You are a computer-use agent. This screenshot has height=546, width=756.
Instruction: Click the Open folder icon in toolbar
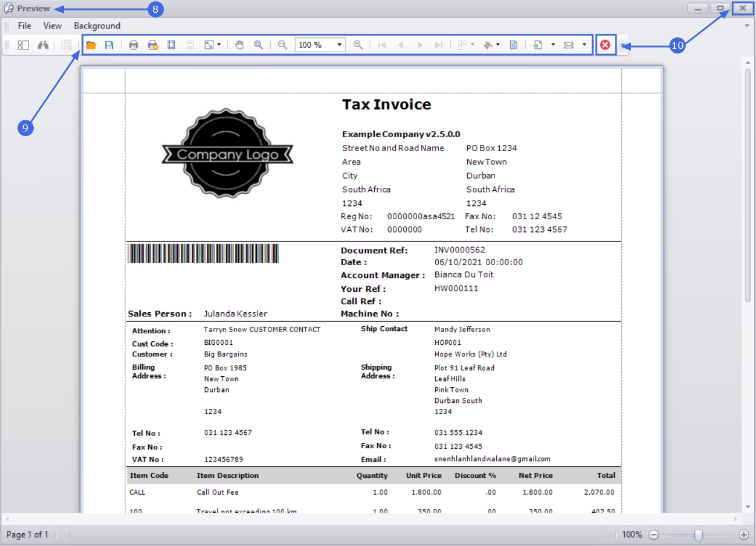pyautogui.click(x=91, y=45)
